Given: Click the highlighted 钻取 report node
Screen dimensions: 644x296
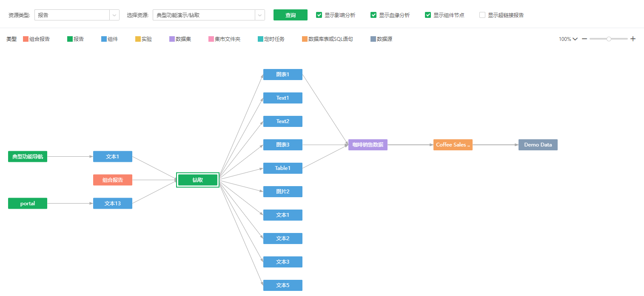Looking at the screenshot, I should point(198,180).
